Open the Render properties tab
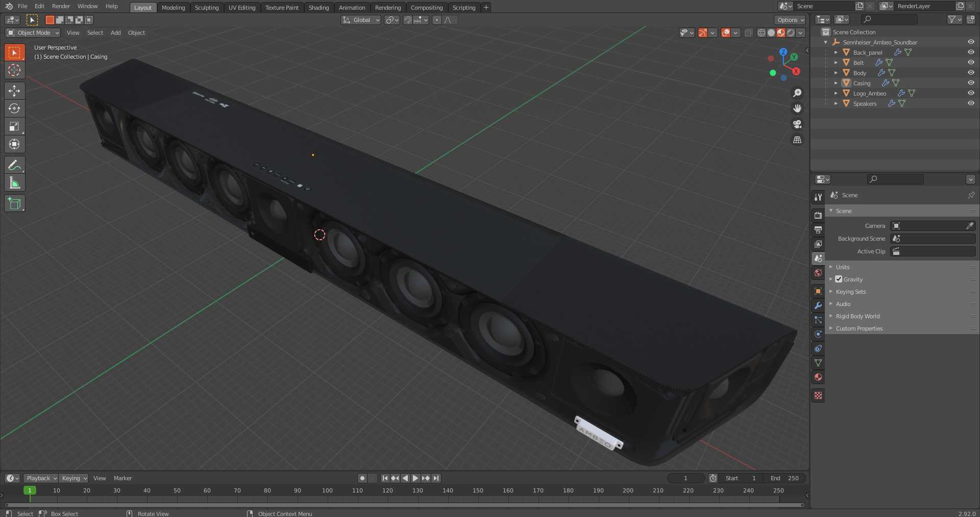 (818, 215)
